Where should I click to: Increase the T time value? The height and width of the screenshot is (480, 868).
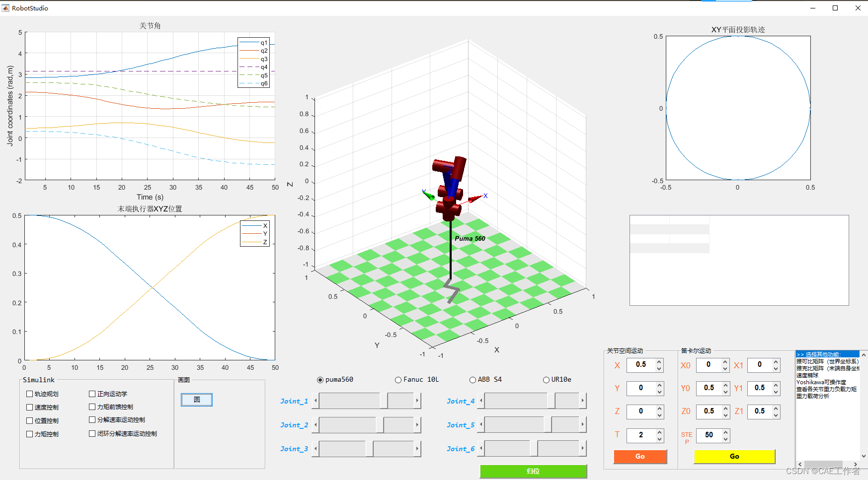pyautogui.click(x=659, y=432)
